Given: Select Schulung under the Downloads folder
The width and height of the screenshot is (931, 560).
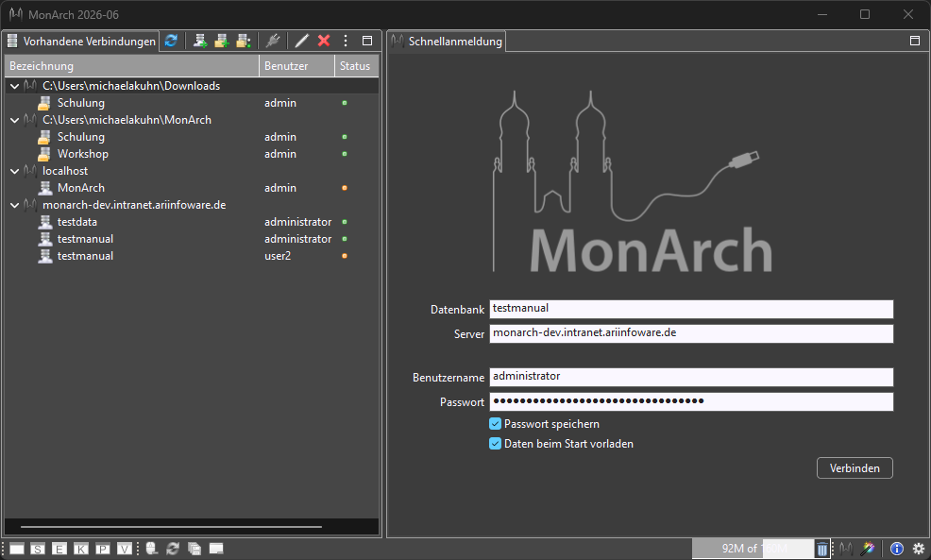Looking at the screenshot, I should pos(81,103).
